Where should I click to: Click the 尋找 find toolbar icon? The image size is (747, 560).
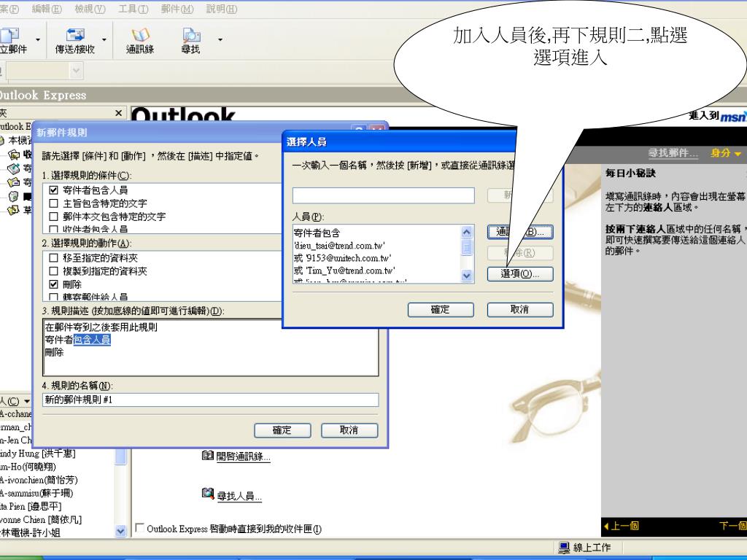(x=190, y=41)
